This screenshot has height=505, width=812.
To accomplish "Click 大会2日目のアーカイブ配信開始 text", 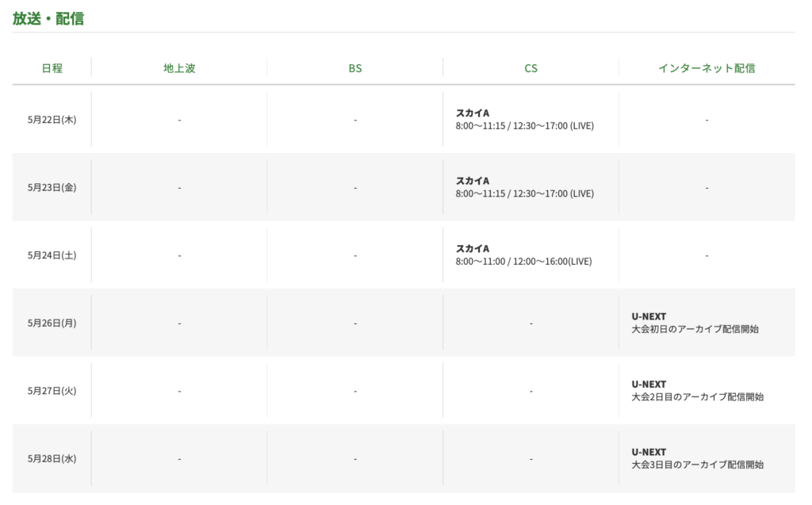I will pyautogui.click(x=698, y=397).
